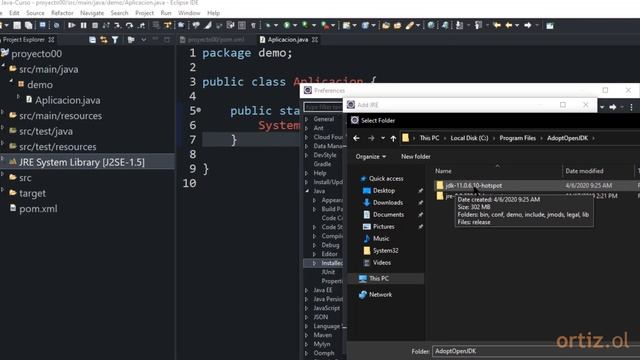Click This PC in the breadcrumb path

click(x=429, y=138)
